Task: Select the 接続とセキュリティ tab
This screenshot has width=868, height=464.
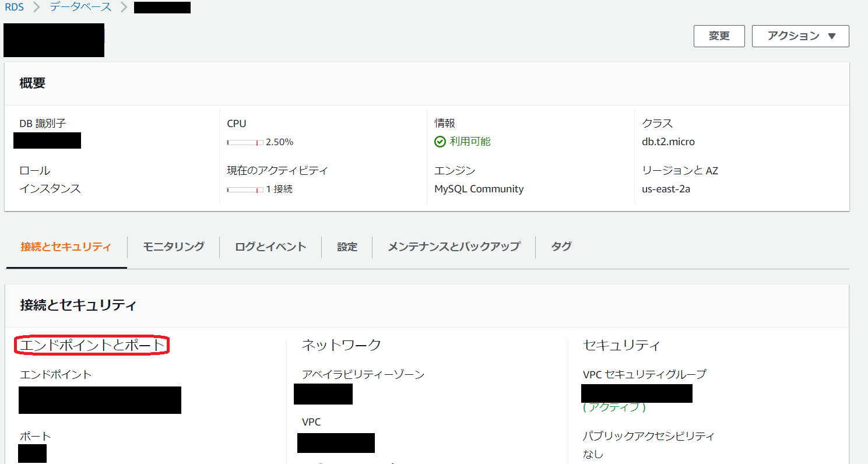Action: tap(65, 247)
